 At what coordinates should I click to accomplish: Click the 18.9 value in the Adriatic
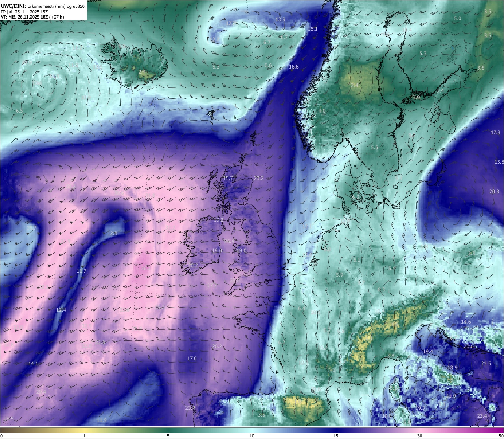click(452, 368)
